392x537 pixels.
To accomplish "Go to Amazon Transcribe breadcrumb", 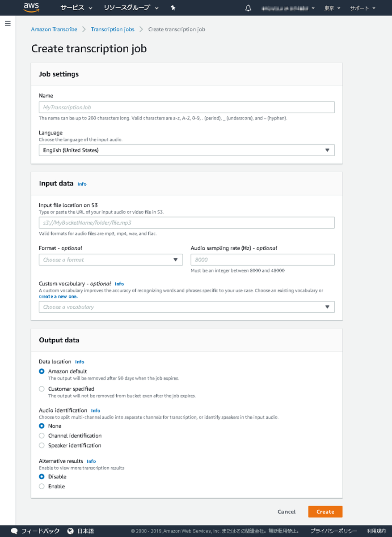I will pyautogui.click(x=54, y=30).
